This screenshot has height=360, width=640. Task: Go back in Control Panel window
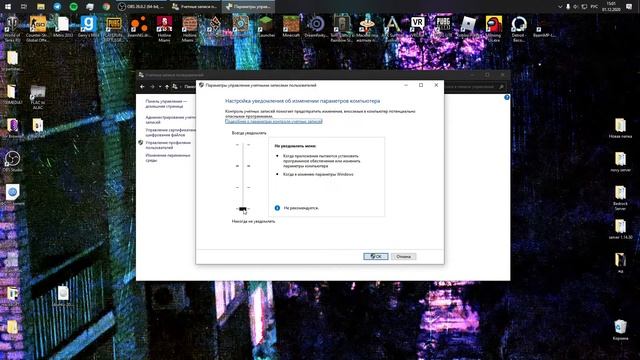[142, 87]
